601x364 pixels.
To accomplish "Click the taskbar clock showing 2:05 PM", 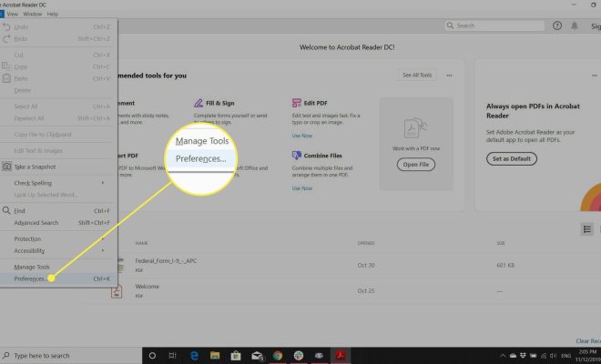I will [x=587, y=356].
